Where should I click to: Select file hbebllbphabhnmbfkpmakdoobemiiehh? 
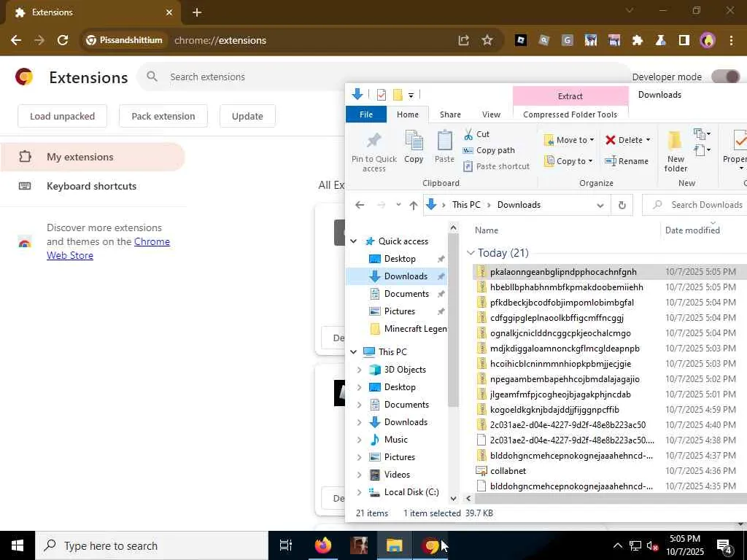(566, 287)
